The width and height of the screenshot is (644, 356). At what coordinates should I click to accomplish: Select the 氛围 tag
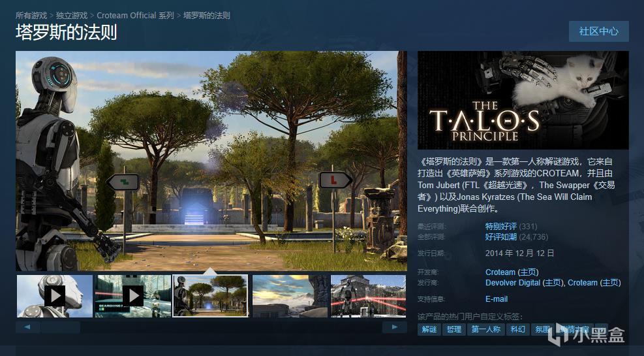(543, 329)
